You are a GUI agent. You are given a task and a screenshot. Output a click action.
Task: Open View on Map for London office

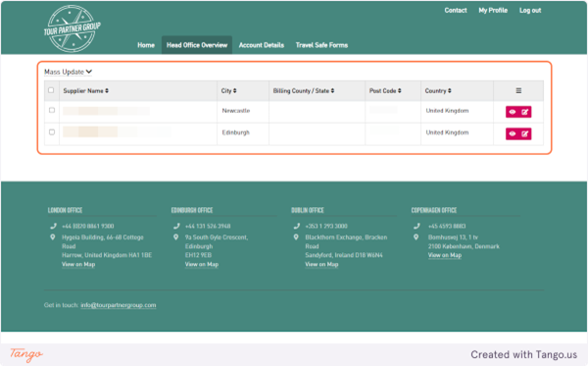(x=78, y=264)
